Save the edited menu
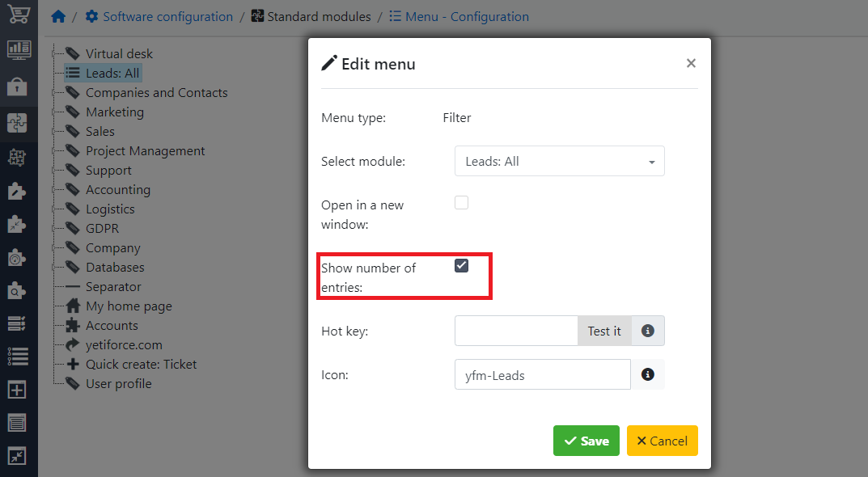 586,441
